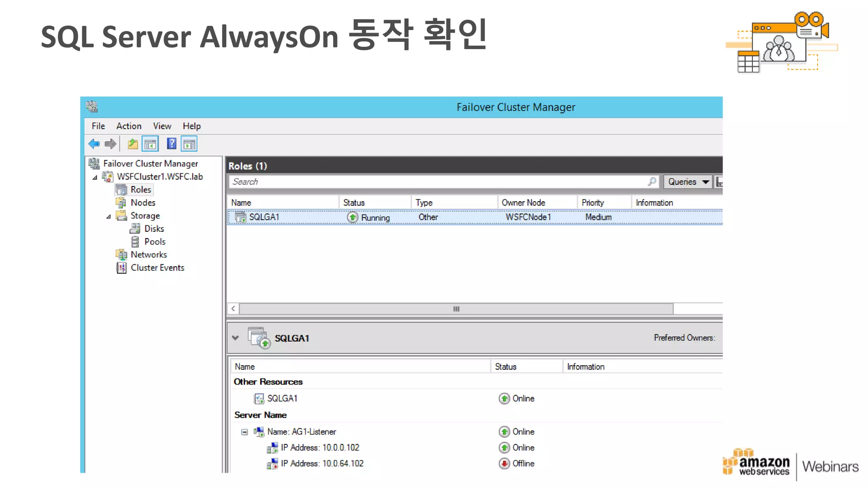This screenshot has height=488, width=868.
Task: Click "IP Address: 10.0.64.102" row text
Action: [322, 464]
